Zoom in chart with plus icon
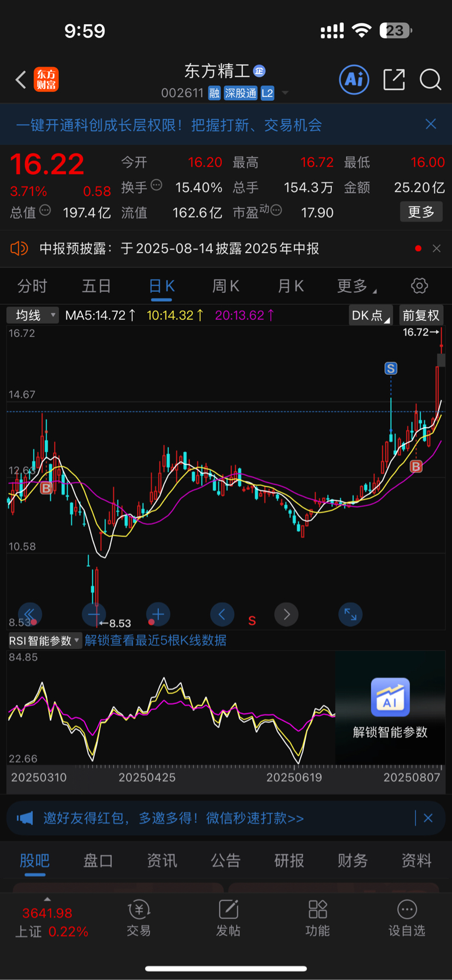Viewport: 452px width, 980px height. point(158,614)
